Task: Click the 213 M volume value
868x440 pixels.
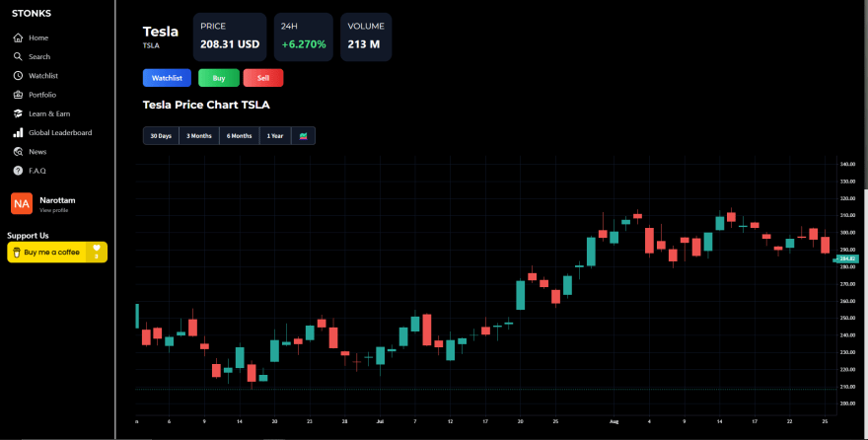Action: (364, 44)
